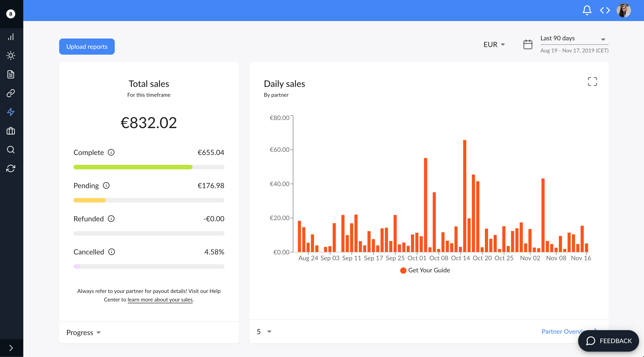
Task: Open the sun-shaped sidebar icon
Action: click(11, 56)
